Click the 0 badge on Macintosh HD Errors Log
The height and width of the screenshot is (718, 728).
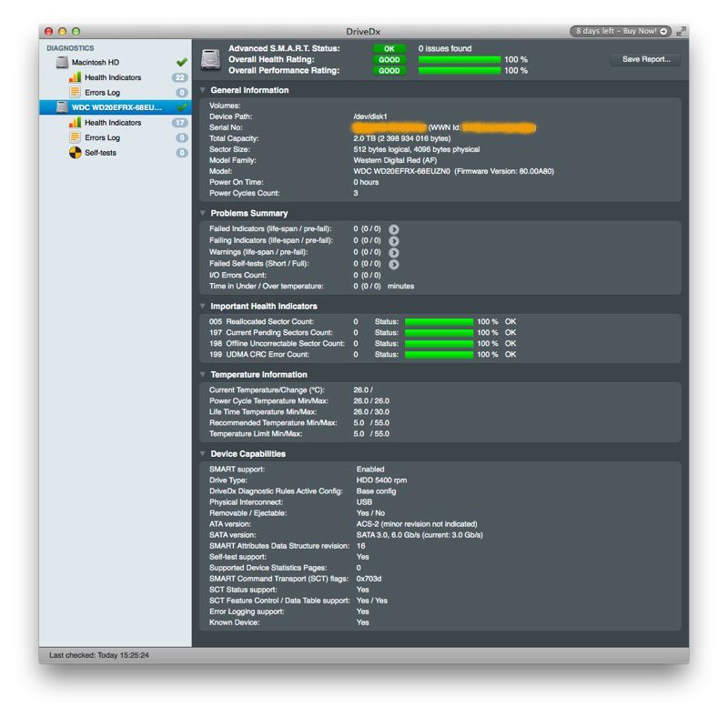[182, 93]
